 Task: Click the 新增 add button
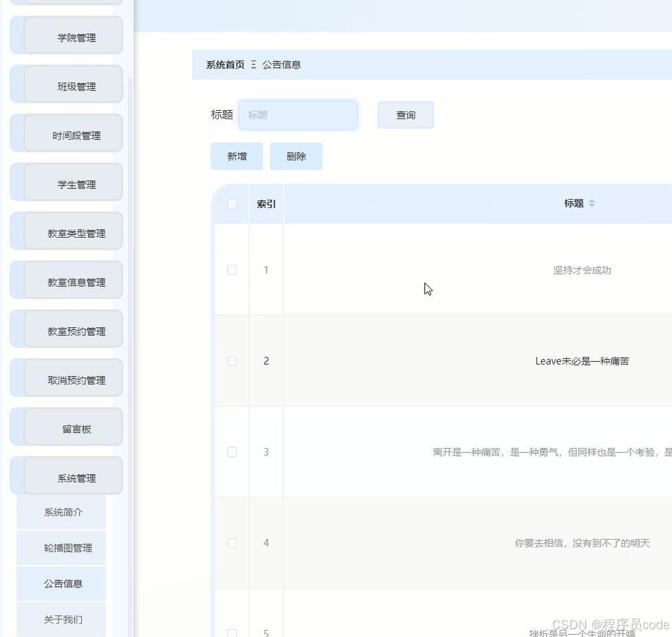[236, 156]
